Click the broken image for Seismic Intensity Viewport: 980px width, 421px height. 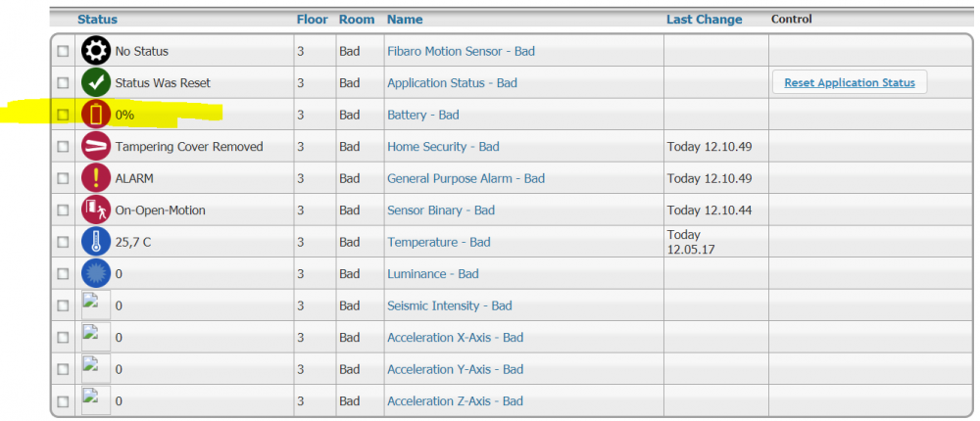[x=96, y=304]
